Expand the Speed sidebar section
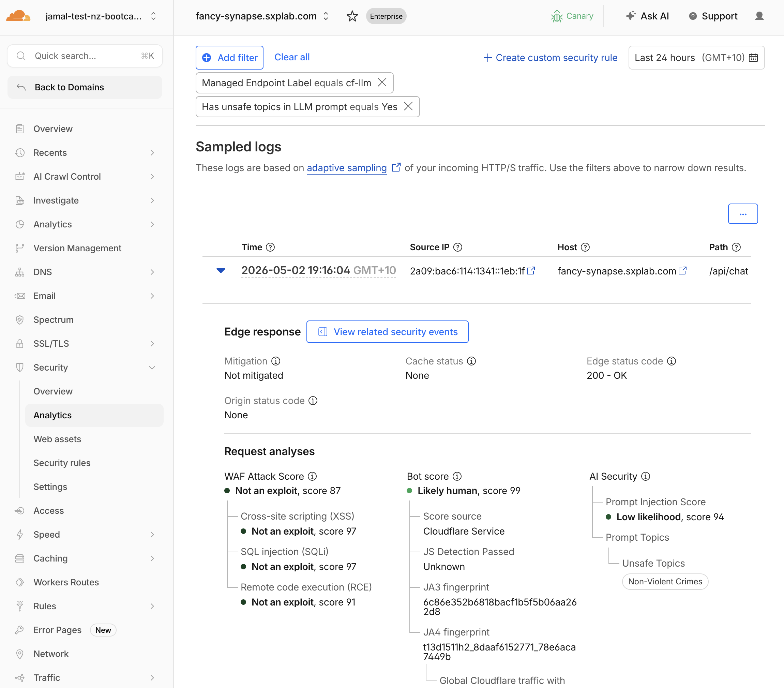 [x=152, y=534]
